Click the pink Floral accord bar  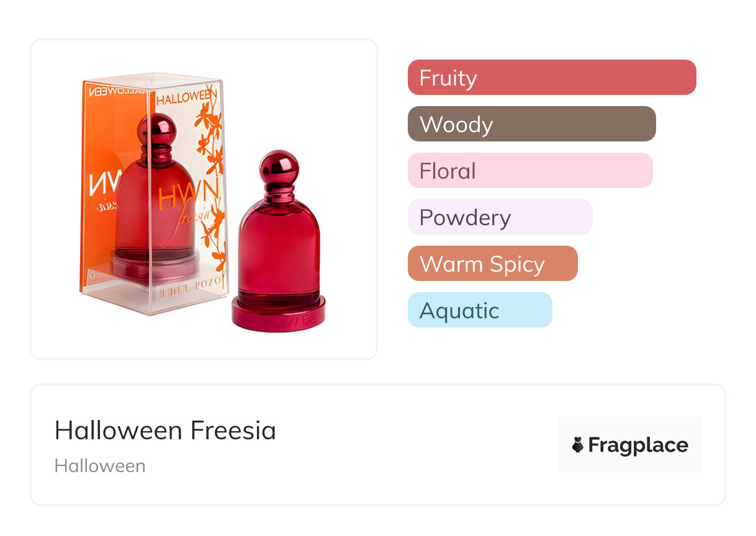tap(529, 171)
